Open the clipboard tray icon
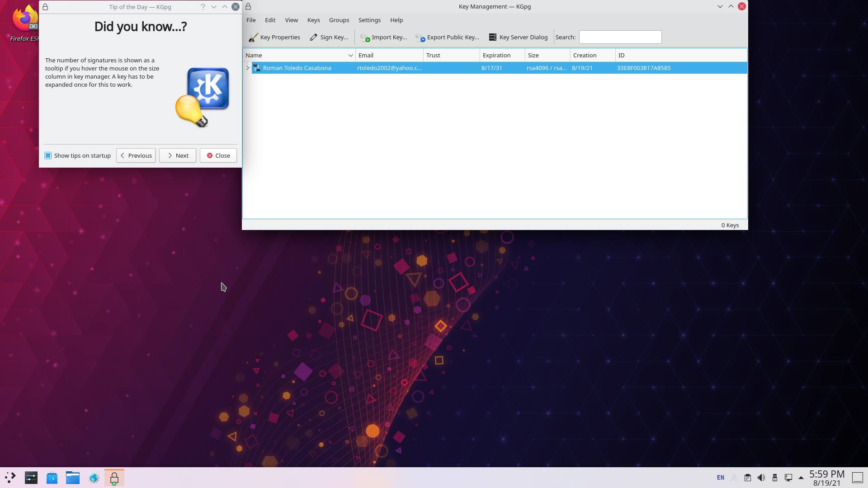This screenshot has width=868, height=488. (x=748, y=478)
